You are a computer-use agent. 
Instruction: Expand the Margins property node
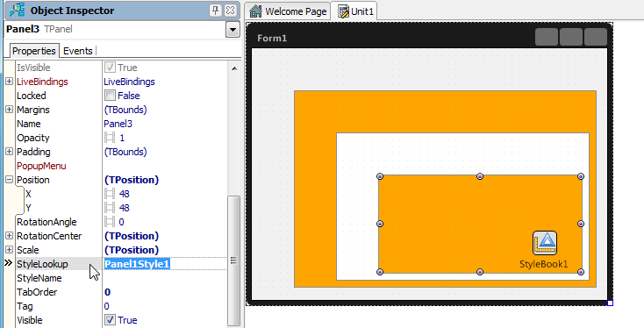click(9, 110)
